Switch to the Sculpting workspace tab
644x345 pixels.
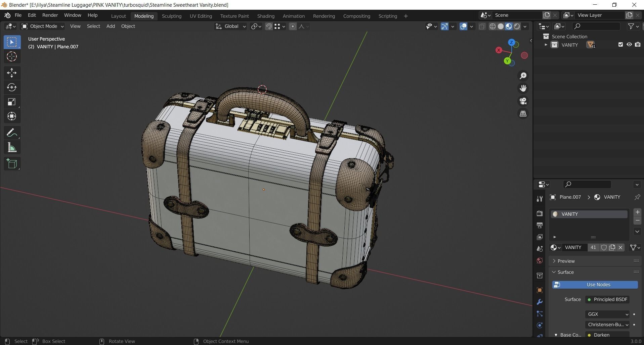172,16
